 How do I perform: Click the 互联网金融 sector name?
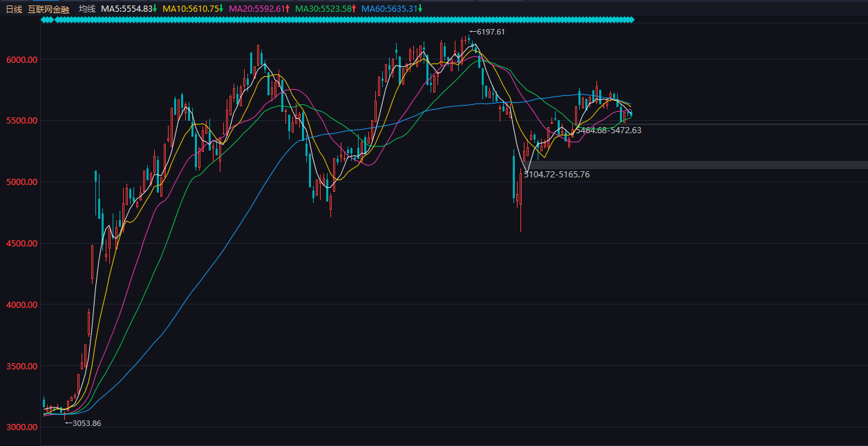(x=48, y=9)
